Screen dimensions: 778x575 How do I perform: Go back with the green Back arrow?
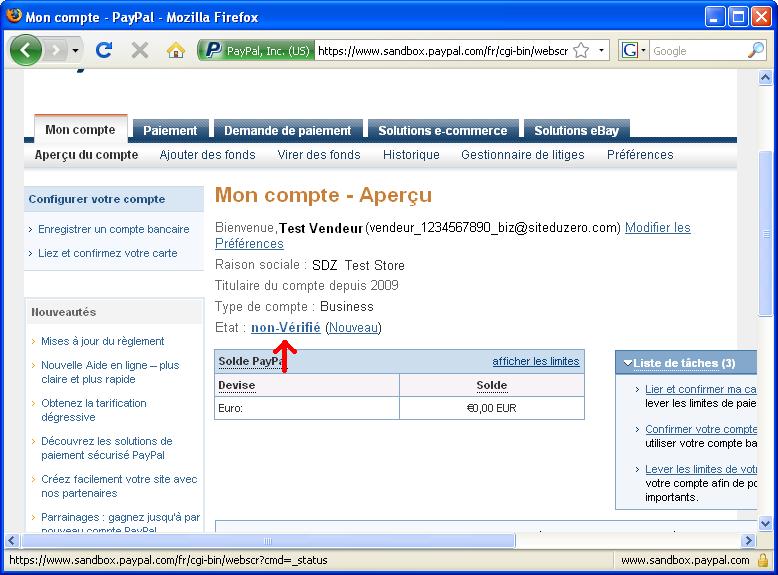[25, 50]
